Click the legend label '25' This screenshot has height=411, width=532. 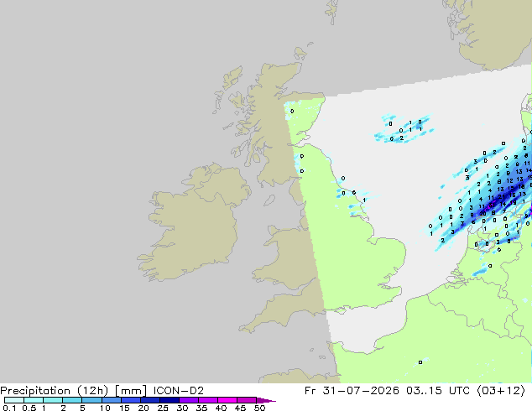point(163,408)
